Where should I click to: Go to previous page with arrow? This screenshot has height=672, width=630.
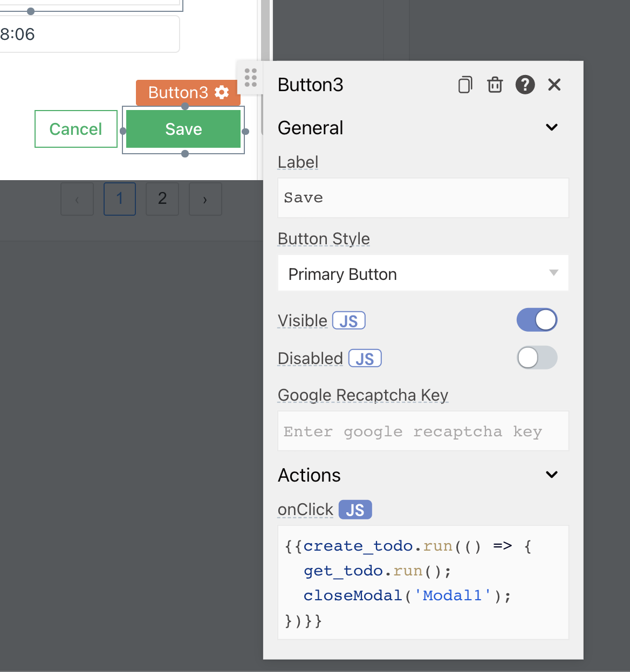tap(77, 199)
